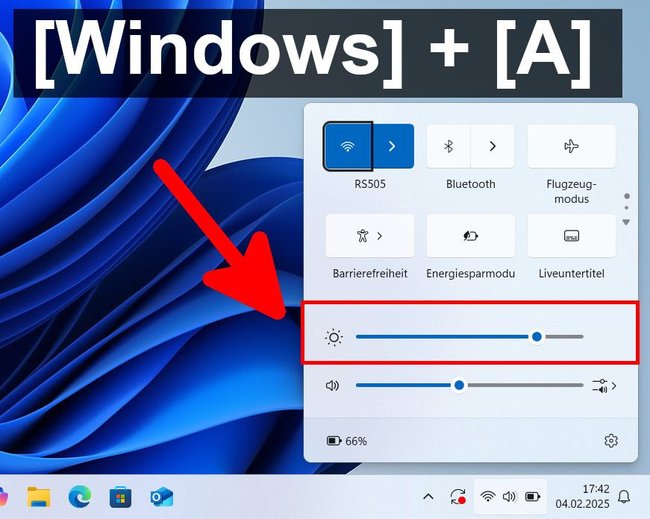Open the Barrierefreiheit accessibility tile
Image resolution: width=650 pixels, height=519 pixels.
(370, 236)
